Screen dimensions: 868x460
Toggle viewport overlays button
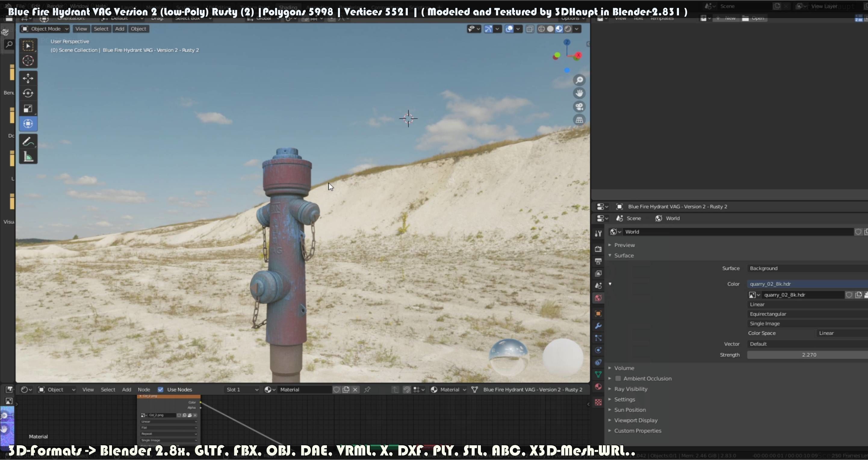pyautogui.click(x=509, y=29)
